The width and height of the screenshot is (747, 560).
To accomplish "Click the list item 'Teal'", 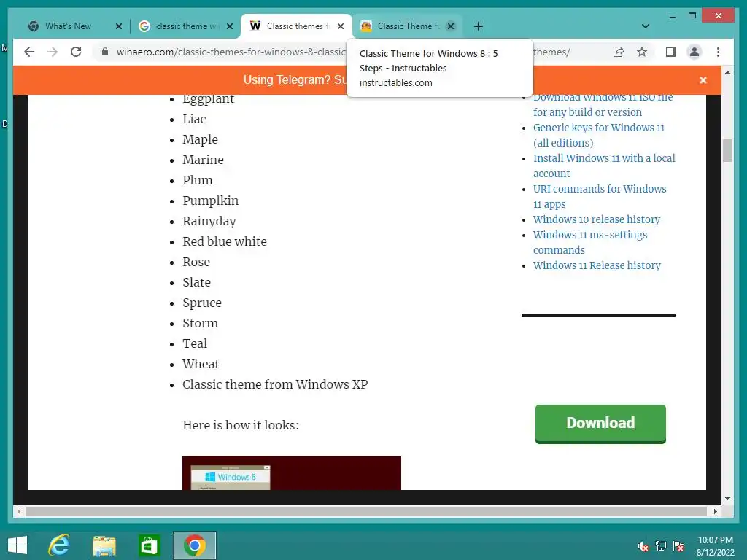I will [195, 343].
